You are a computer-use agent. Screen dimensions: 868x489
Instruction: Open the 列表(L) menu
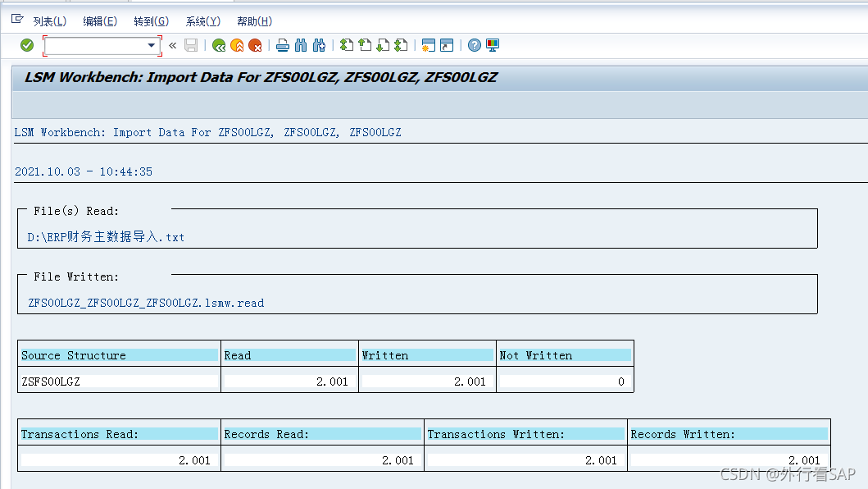50,21
